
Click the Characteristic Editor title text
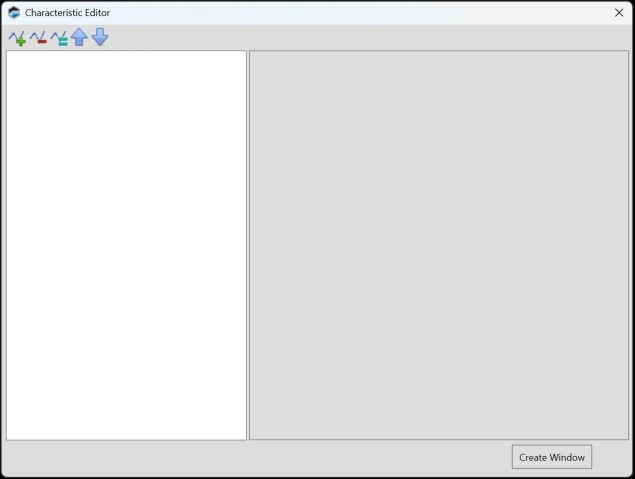click(x=68, y=13)
